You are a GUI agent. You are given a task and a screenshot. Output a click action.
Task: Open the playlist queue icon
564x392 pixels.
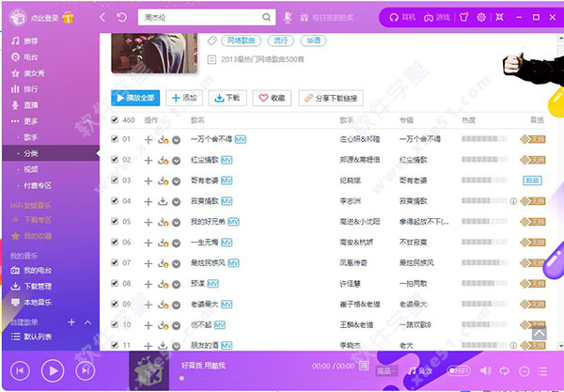pos(542,370)
